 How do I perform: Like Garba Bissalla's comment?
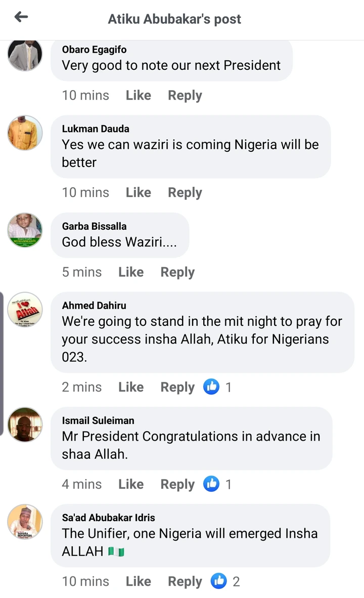[131, 272]
